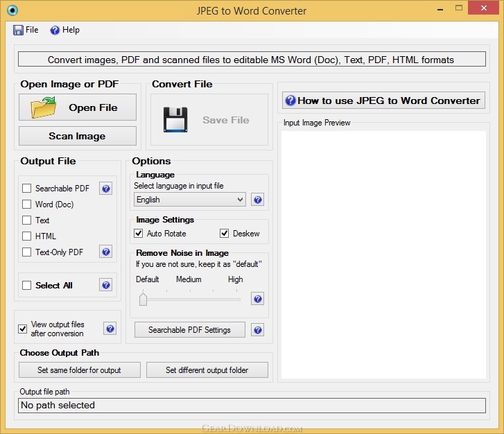Click the Save File button
The image size is (504, 434).
(209, 119)
